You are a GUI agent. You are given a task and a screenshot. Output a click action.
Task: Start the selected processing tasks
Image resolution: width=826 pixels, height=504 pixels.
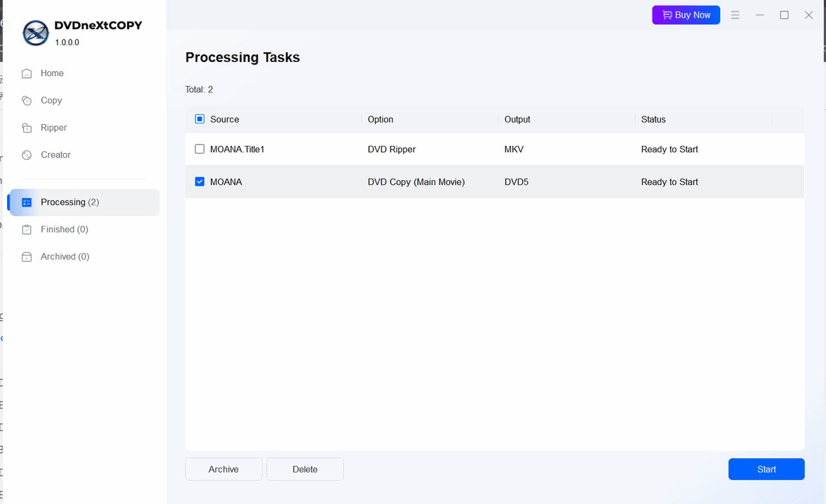coord(767,469)
